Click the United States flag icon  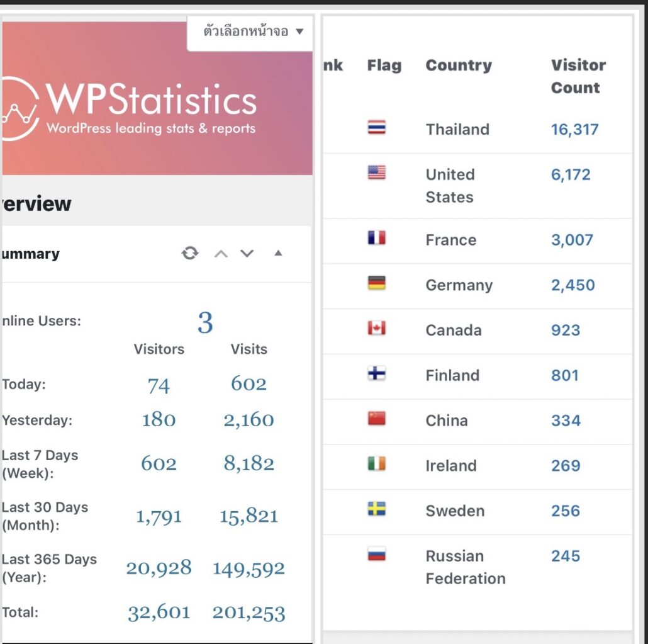376,172
